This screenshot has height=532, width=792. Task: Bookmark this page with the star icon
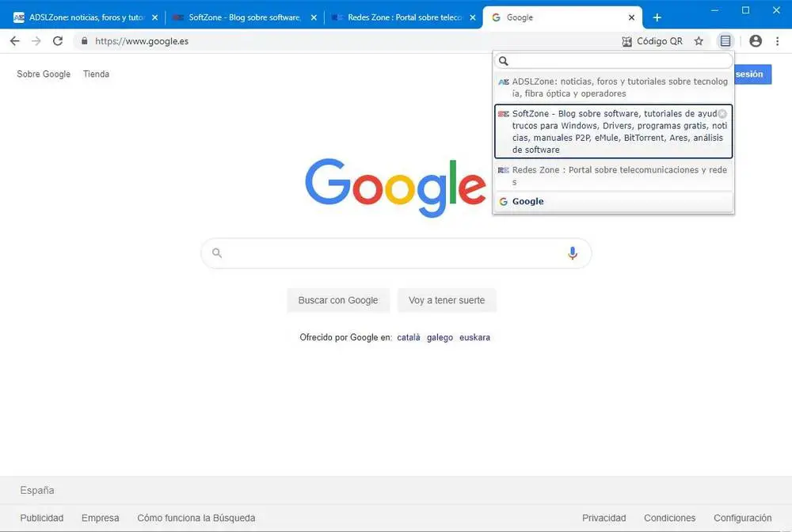699,41
